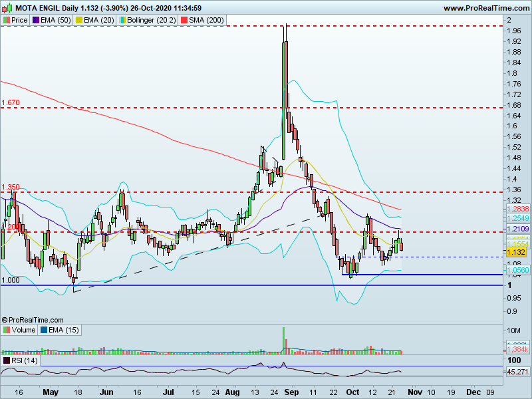This screenshot has height=399, width=532.
Task: Click the Aug label on the date axis
Action: tap(232, 392)
